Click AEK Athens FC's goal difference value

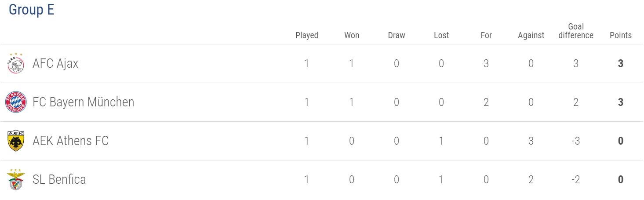[x=576, y=141]
